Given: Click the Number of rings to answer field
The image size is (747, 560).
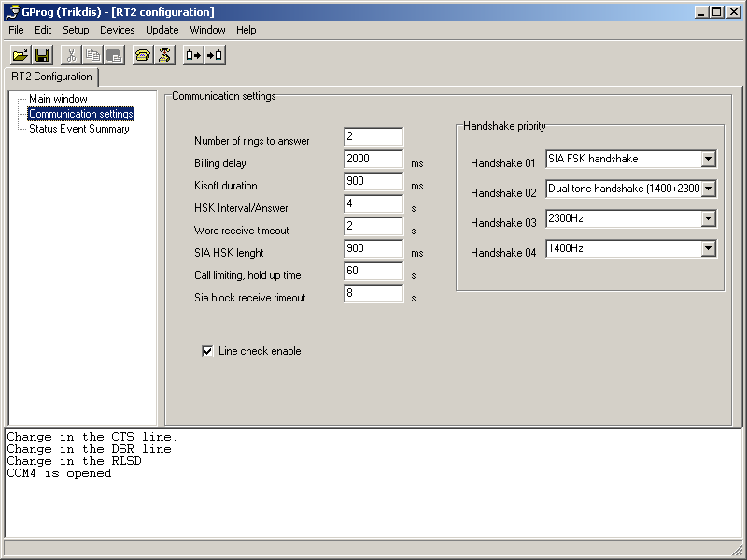Looking at the screenshot, I should tap(373, 137).
